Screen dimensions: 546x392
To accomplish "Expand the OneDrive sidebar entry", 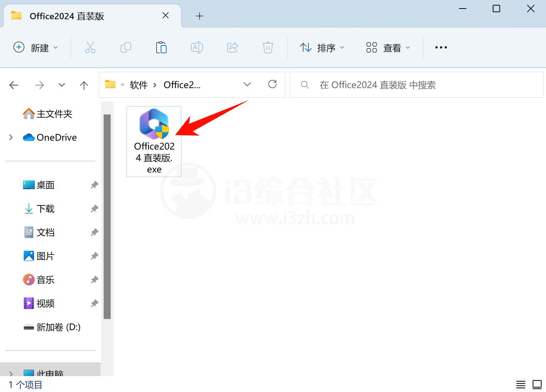I will [x=11, y=137].
